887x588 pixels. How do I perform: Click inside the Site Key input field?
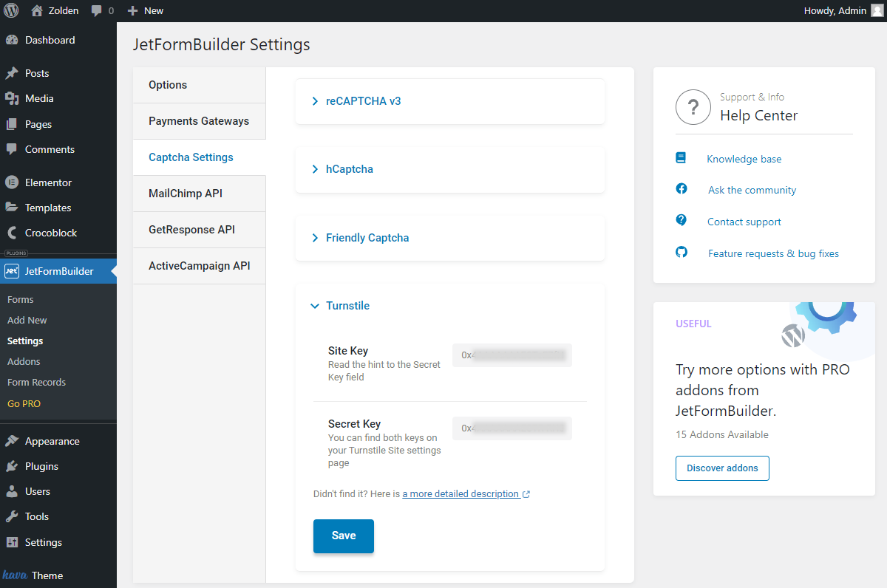pyautogui.click(x=512, y=355)
